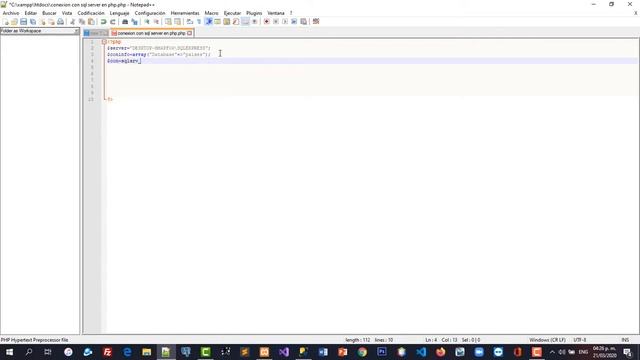Viewport: 640px width, 360px height.
Task: Click the last plugin icon in toolbar
Action: click(x=316, y=22)
